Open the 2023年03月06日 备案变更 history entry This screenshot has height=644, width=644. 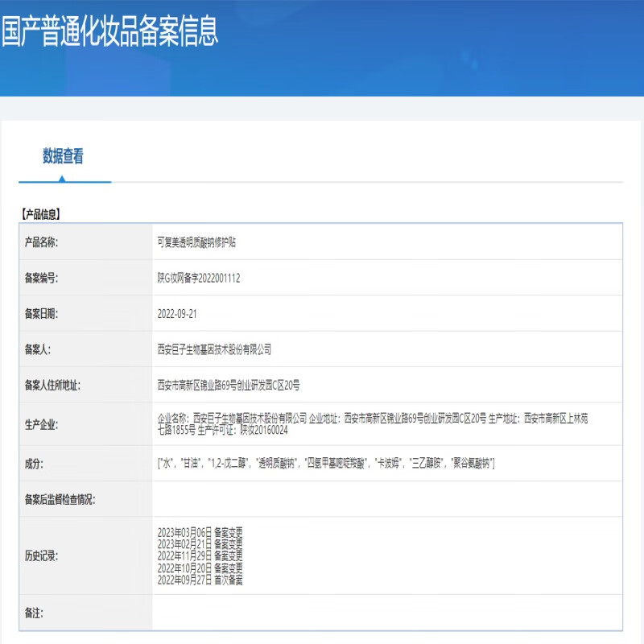200,532
